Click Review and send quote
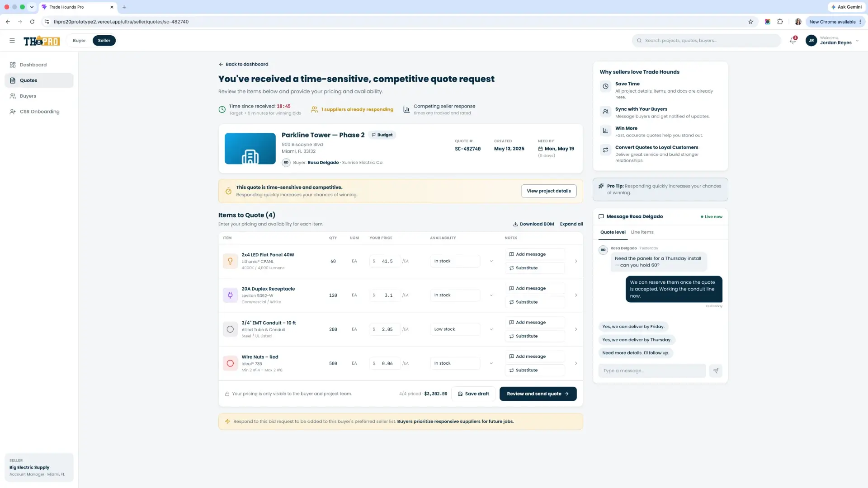868x488 pixels. [x=538, y=394]
